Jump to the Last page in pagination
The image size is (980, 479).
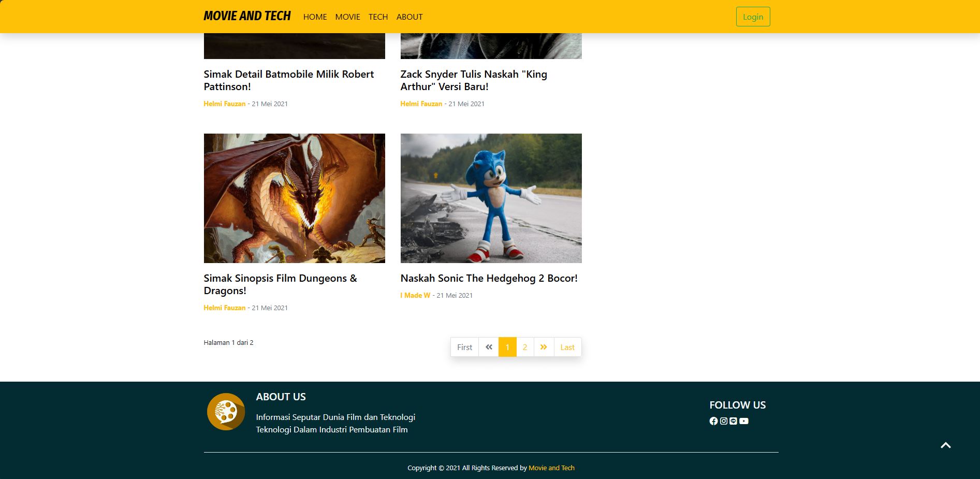567,347
